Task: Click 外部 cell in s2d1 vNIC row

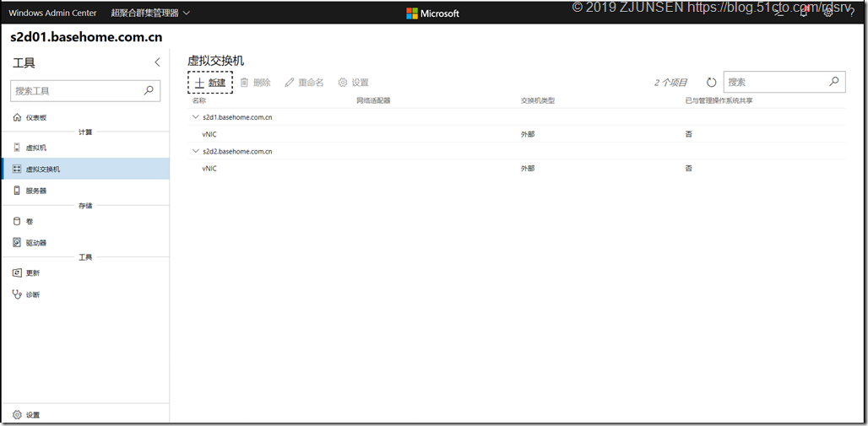Action: [x=528, y=134]
